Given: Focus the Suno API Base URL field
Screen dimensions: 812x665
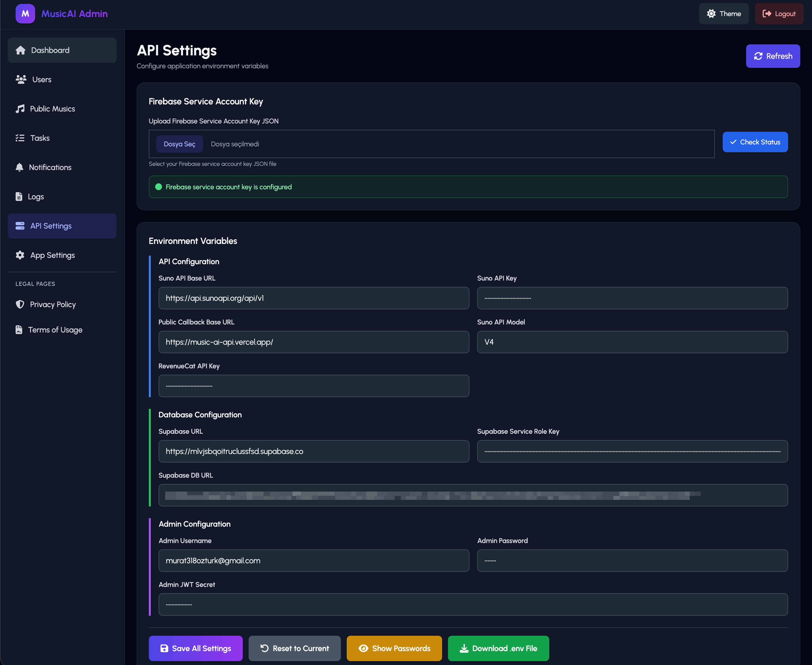Looking at the screenshot, I should point(314,298).
